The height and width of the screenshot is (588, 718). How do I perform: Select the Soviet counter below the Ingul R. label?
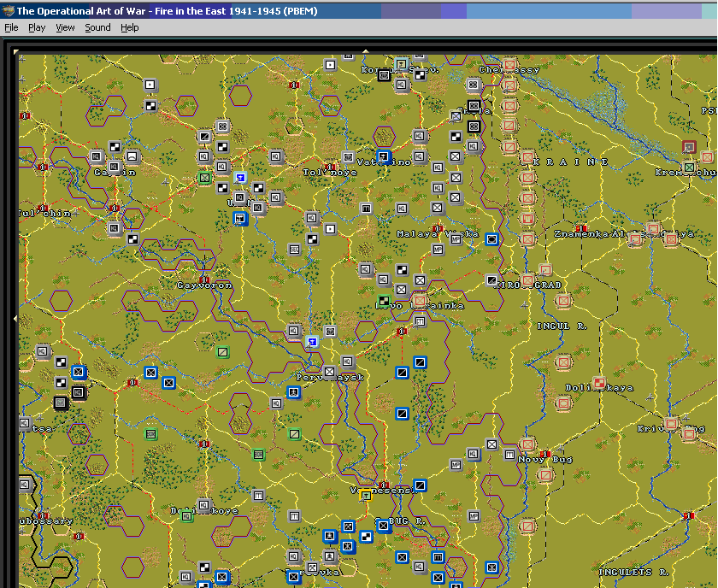click(563, 362)
